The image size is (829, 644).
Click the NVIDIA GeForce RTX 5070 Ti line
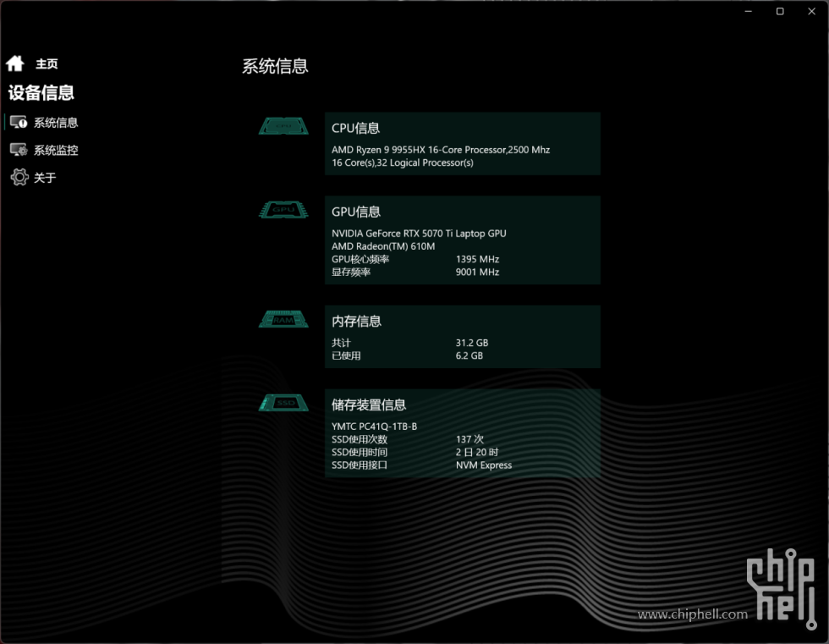pyautogui.click(x=419, y=234)
